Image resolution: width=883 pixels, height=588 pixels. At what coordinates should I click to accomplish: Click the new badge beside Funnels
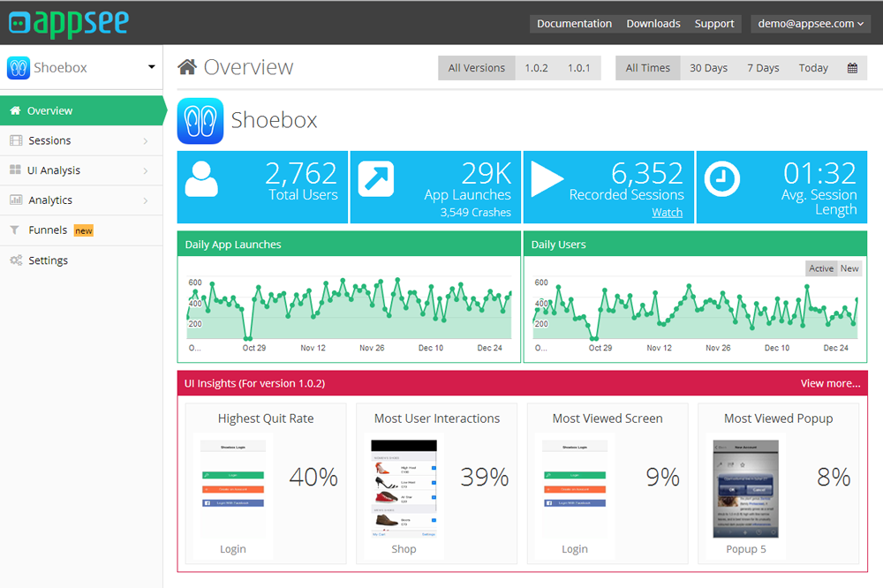pyautogui.click(x=83, y=230)
